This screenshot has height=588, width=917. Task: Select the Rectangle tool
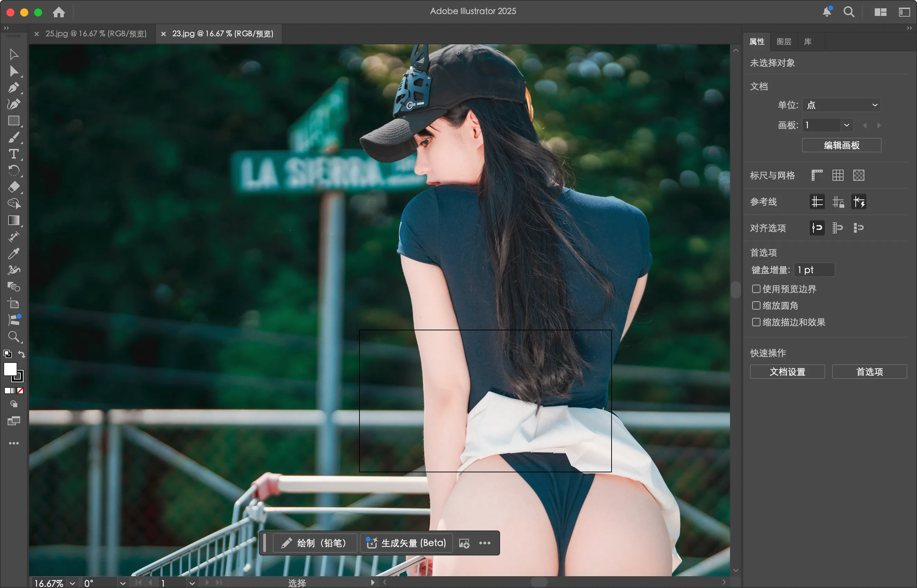(14, 121)
